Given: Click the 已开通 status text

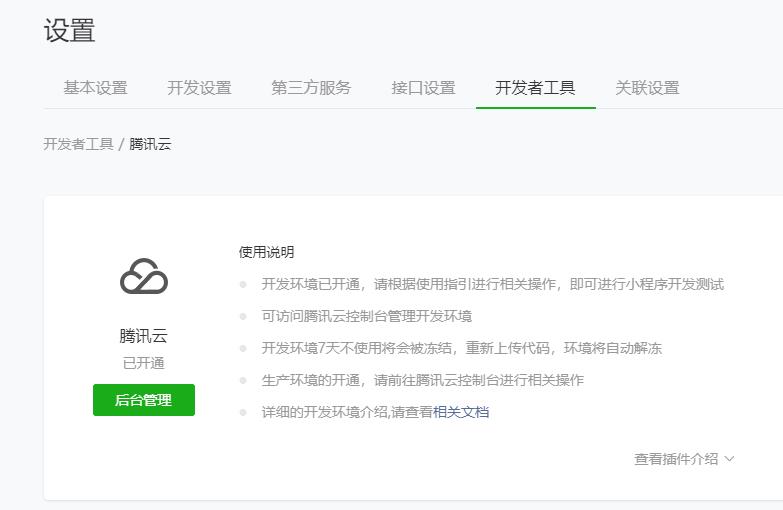Looking at the screenshot, I should click(x=143, y=363).
